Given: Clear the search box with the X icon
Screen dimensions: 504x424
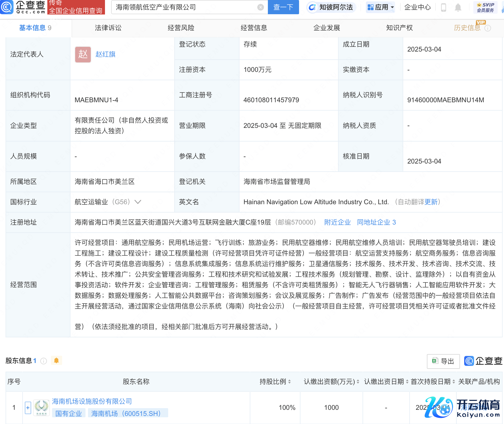Looking at the screenshot, I should pos(260,7).
